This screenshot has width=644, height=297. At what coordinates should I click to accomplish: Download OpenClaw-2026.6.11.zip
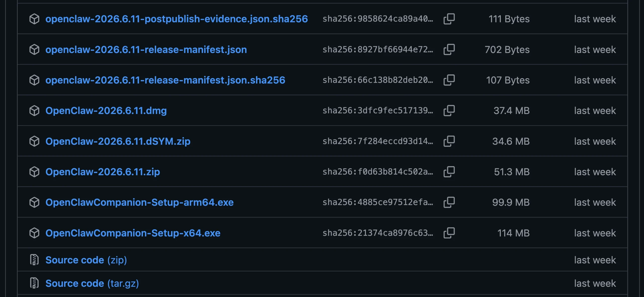click(103, 172)
